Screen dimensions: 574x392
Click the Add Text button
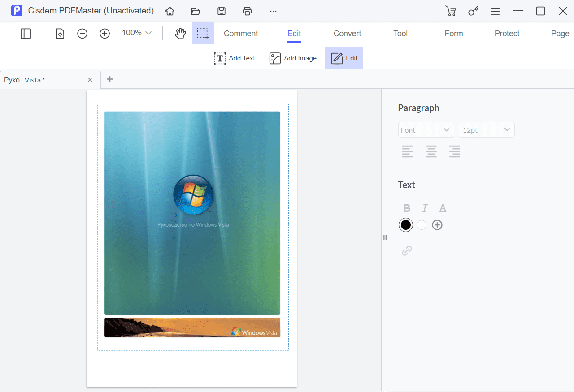(x=235, y=58)
